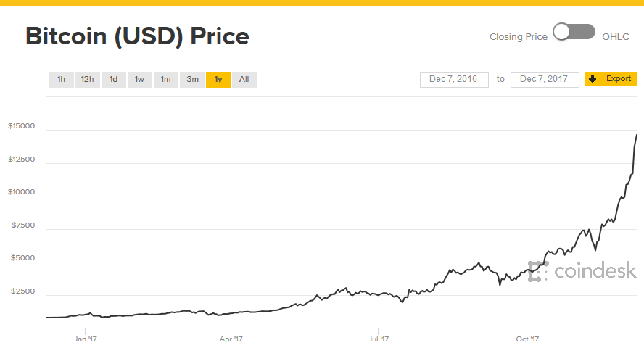Click the CoinDesk logo icon on chart
Screen dimensions: 644x356
tap(537, 271)
